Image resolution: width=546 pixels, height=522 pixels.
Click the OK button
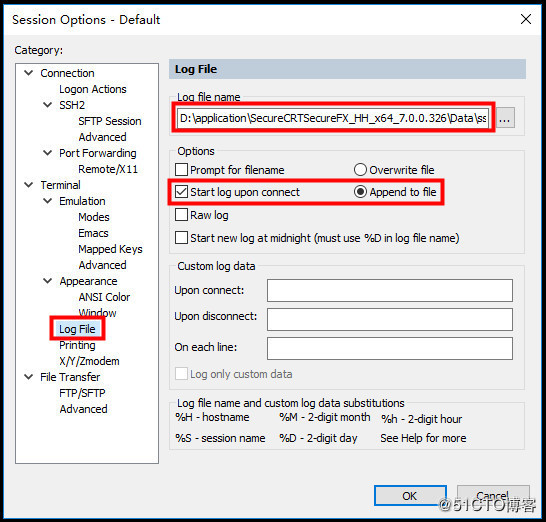click(x=410, y=496)
